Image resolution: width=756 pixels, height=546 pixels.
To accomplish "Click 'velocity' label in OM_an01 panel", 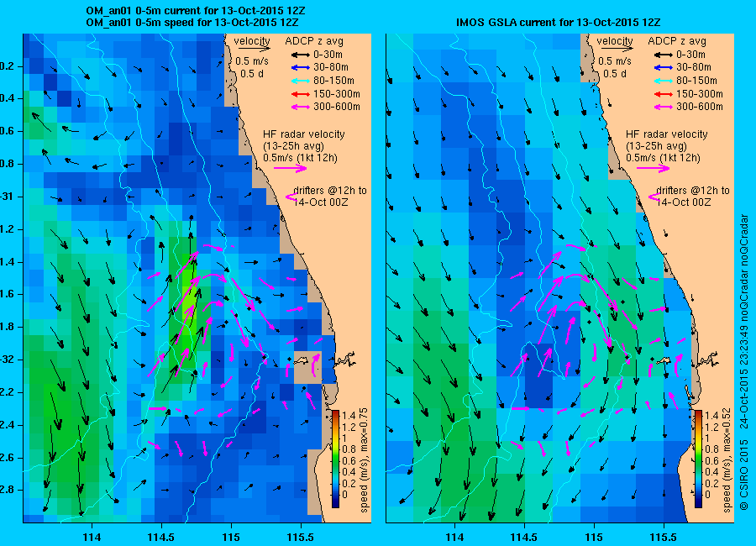I will point(252,41).
